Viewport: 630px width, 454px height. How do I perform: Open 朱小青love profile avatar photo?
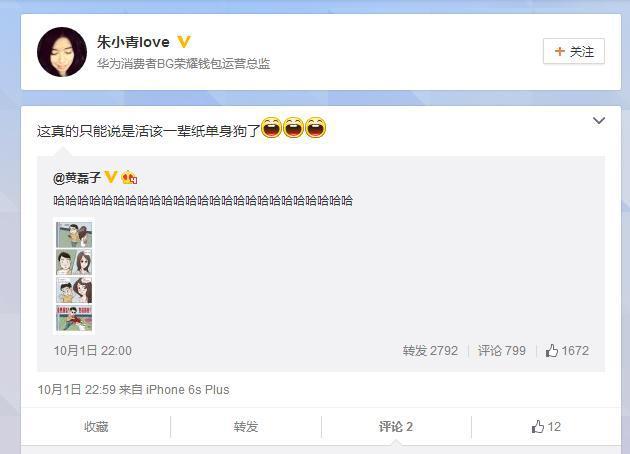pos(62,52)
